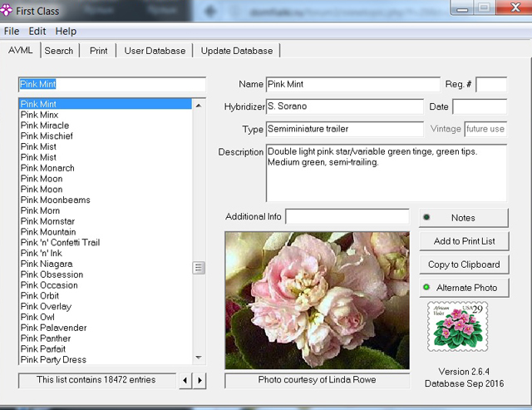Viewport: 532px width, 410px height.
Task: Open the Help menu
Action: [66, 32]
